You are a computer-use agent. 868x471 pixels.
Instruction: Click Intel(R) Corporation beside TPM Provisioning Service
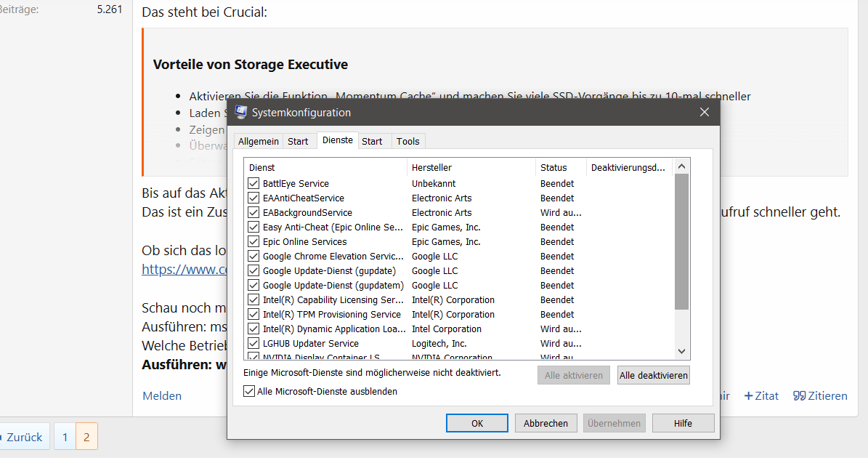click(x=453, y=314)
